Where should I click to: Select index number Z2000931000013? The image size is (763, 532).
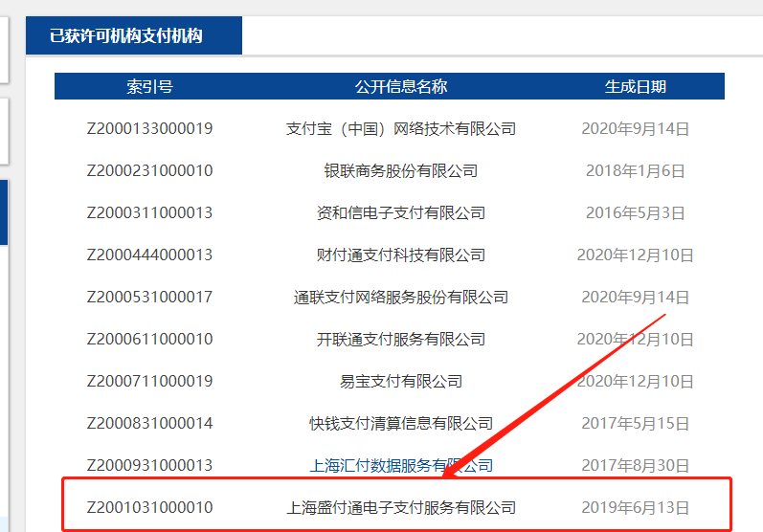150,465
